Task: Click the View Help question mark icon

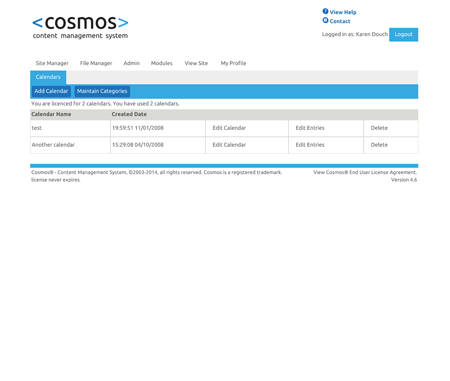Action: point(325,11)
